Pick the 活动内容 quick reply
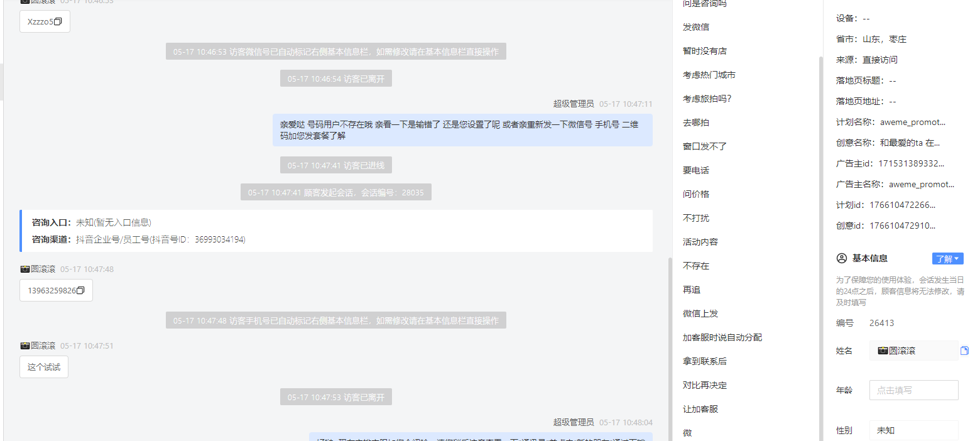The height and width of the screenshot is (441, 980). pyautogui.click(x=700, y=242)
